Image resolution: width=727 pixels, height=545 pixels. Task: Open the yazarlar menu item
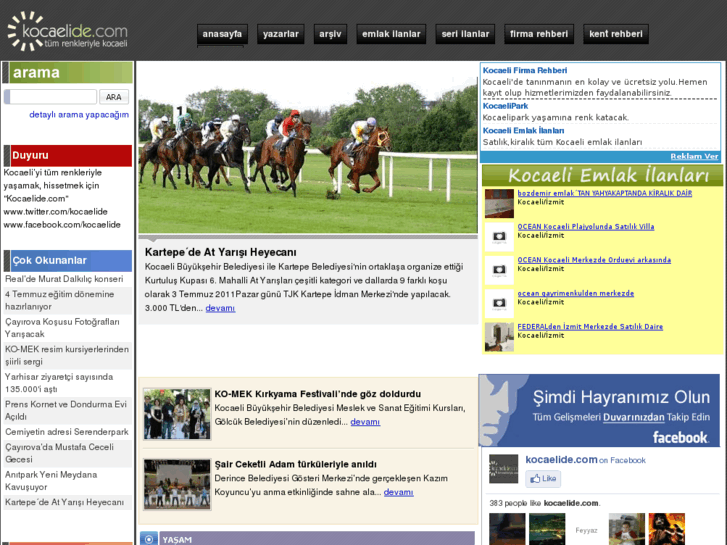pyautogui.click(x=281, y=34)
